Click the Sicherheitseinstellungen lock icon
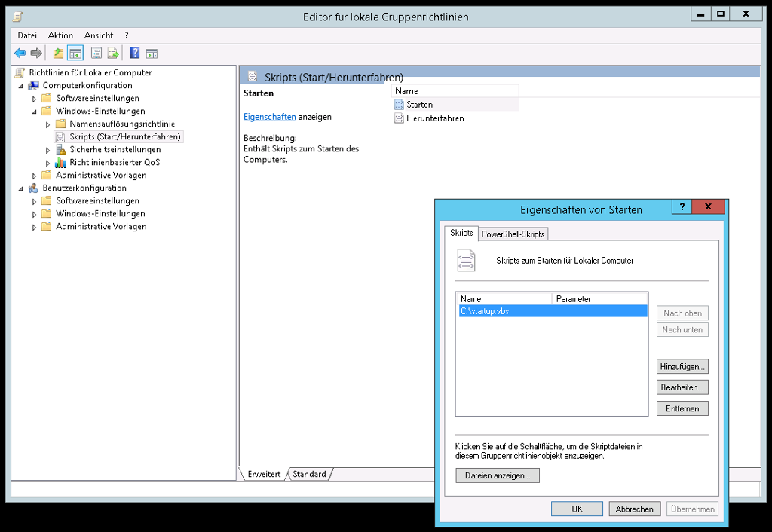 (x=60, y=150)
